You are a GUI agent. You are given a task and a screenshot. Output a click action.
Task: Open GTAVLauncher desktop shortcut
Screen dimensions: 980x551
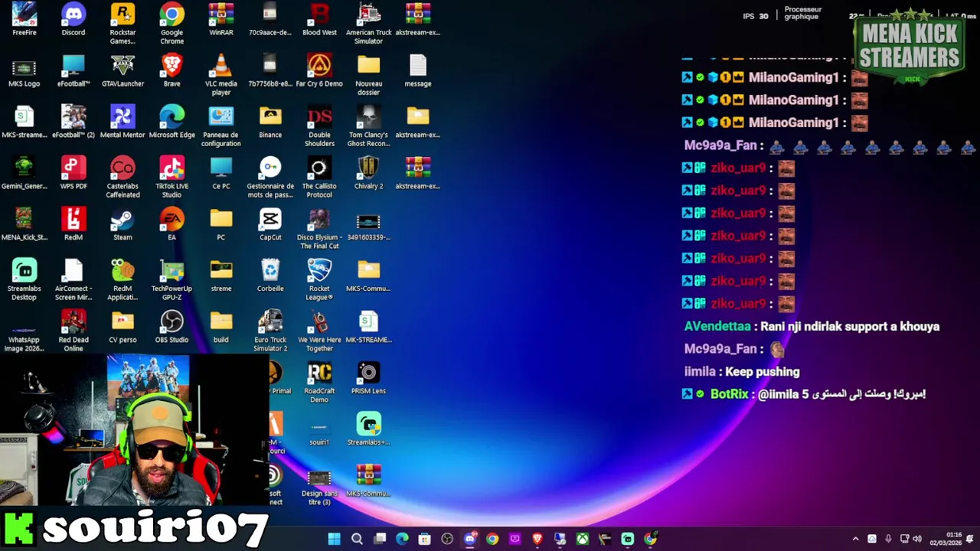pyautogui.click(x=122, y=70)
